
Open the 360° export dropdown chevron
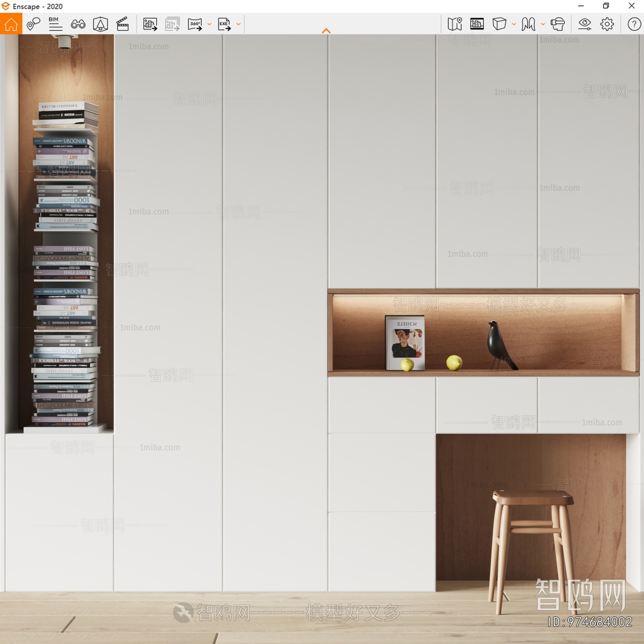209,24
